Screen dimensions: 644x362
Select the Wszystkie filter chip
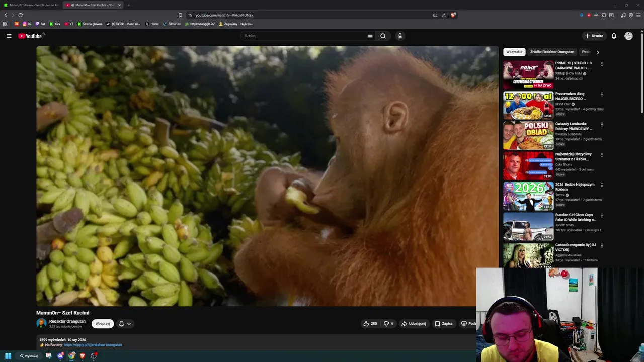click(x=514, y=52)
